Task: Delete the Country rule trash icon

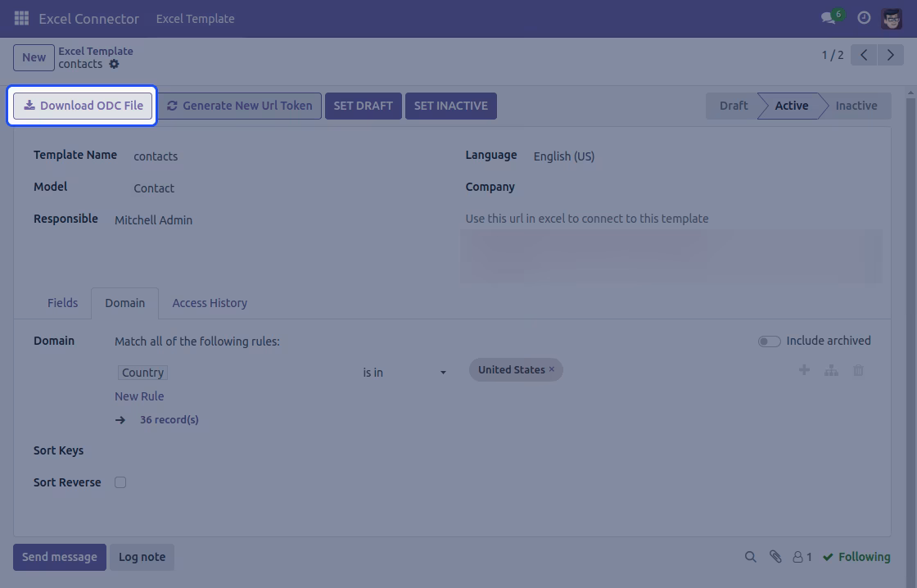Action: click(858, 370)
